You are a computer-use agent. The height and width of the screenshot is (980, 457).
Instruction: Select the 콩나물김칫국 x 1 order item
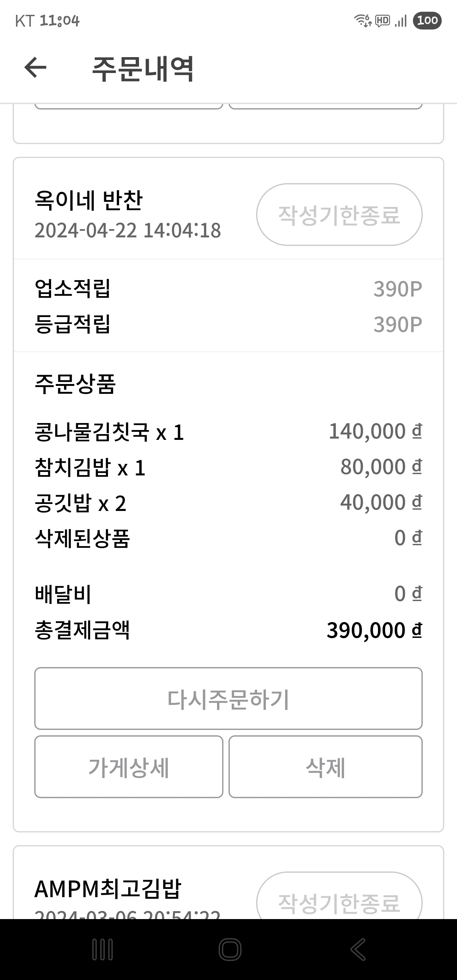pyautogui.click(x=109, y=432)
